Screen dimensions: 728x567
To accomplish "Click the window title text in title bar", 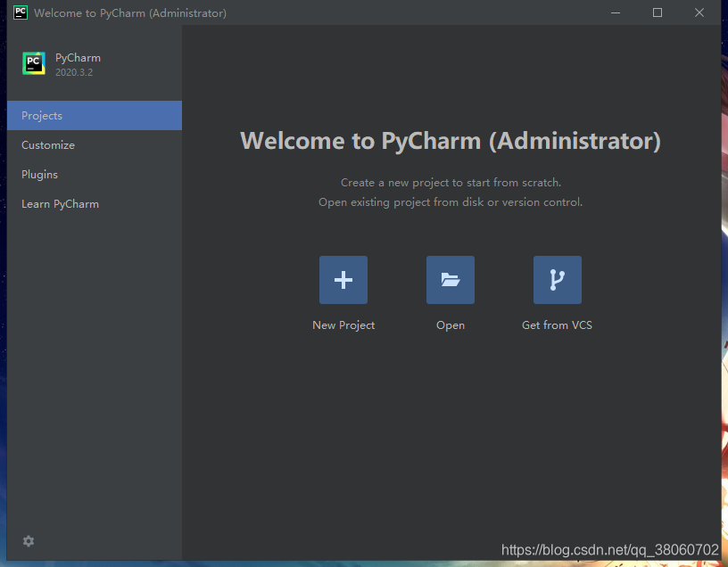I will pos(130,13).
